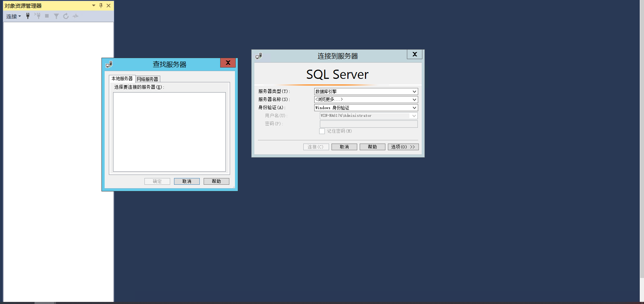Click 取消 in the 连接到服务器 dialog
The height and width of the screenshot is (304, 644).
click(x=344, y=147)
